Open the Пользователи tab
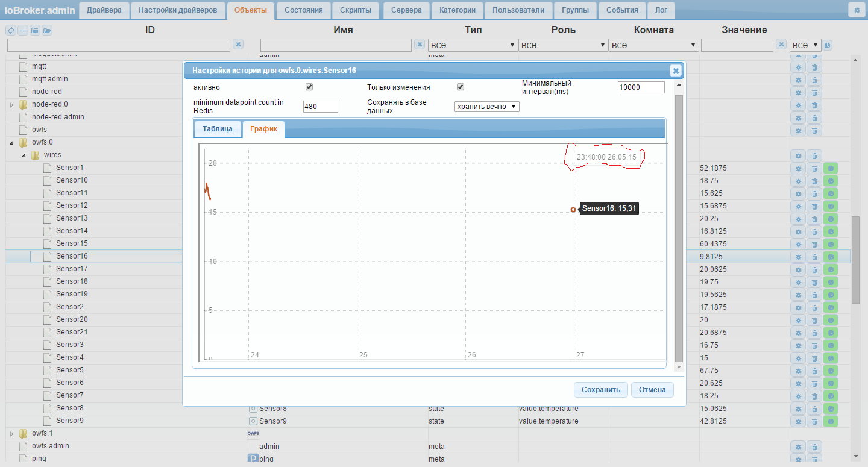868x467 pixels. pyautogui.click(x=518, y=10)
